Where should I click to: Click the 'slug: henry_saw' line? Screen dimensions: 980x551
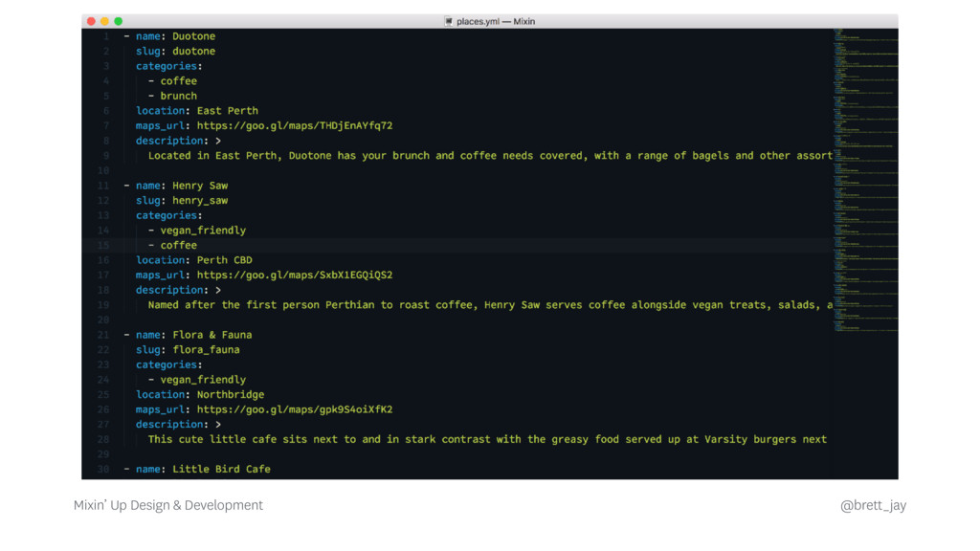182,201
